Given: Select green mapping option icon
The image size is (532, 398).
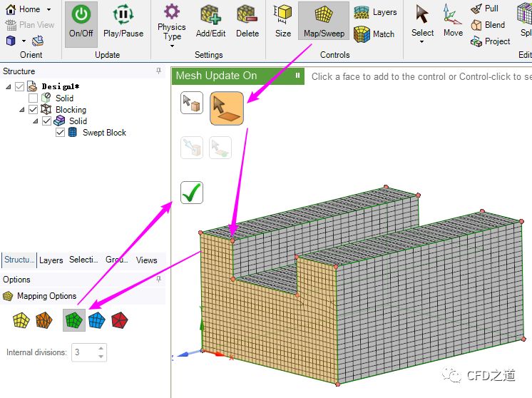Looking at the screenshot, I should coord(74,320).
